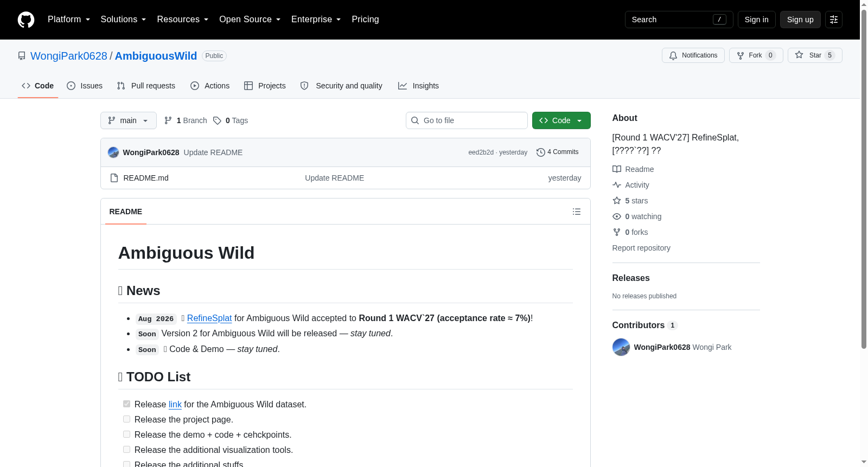Check the demo + code release checkbox
This screenshot has width=868, height=467.
[x=126, y=434]
